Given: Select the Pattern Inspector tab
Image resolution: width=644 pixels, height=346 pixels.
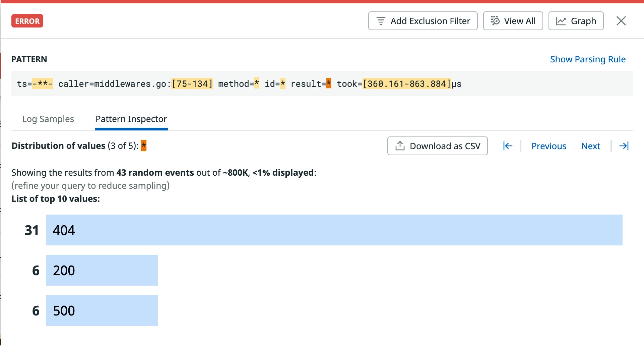Looking at the screenshot, I should pos(131,119).
